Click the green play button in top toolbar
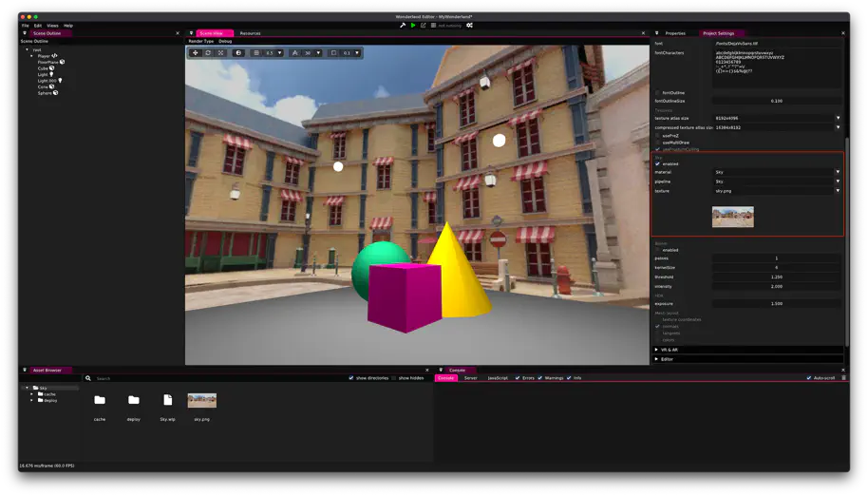868x496 pixels. (x=413, y=26)
